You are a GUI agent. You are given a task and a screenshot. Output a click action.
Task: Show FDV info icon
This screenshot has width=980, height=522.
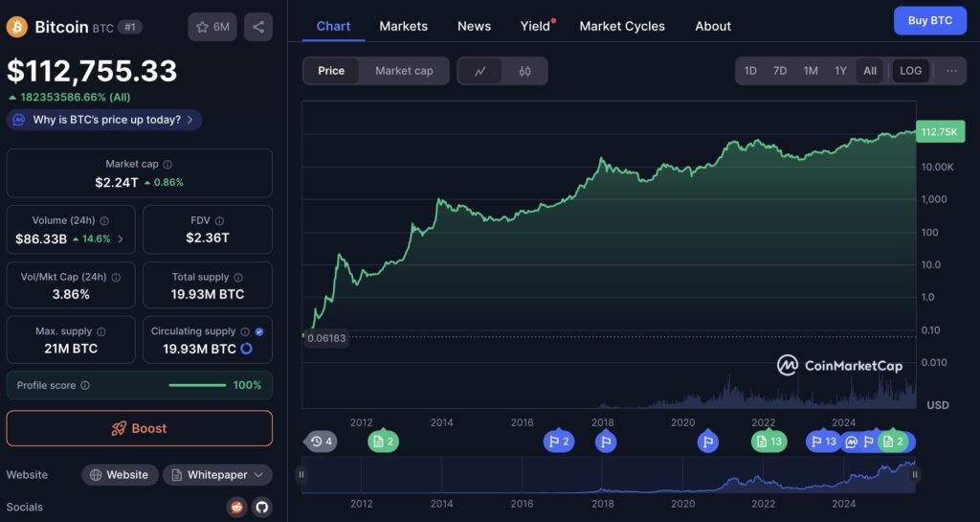tap(219, 220)
